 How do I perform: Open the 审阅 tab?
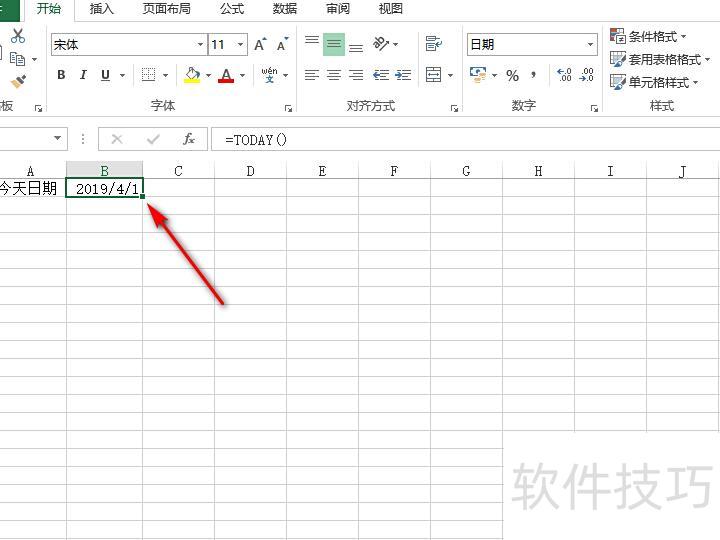pos(338,8)
